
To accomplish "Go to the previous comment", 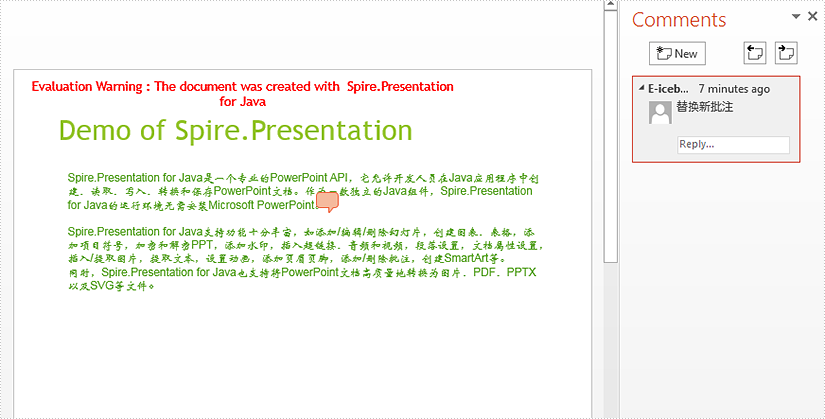I will (x=754, y=54).
